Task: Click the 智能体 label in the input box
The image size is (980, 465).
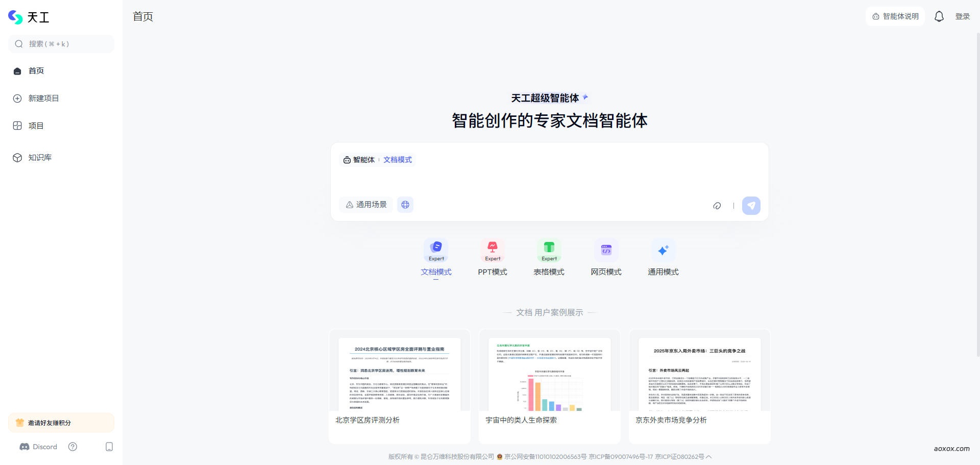Action: 359,160
